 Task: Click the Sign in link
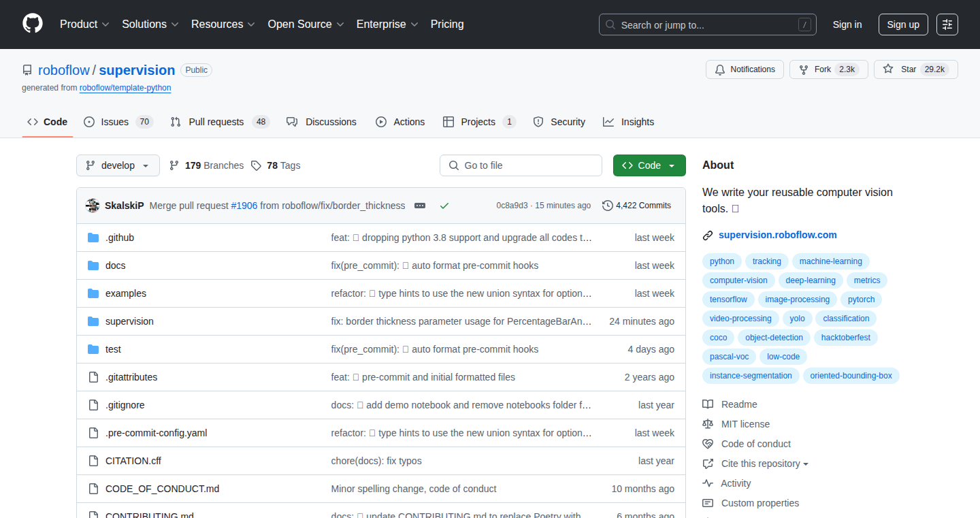click(x=847, y=25)
